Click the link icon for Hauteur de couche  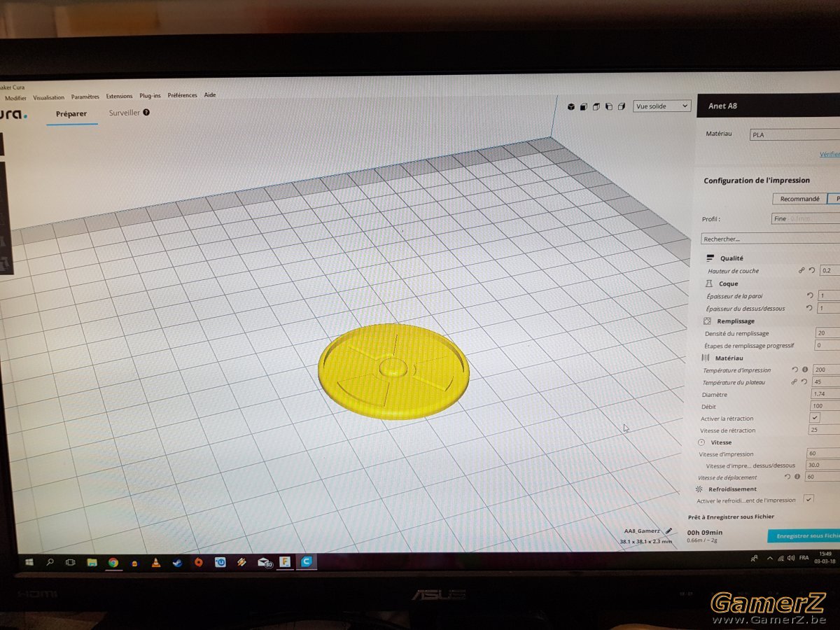(802, 270)
